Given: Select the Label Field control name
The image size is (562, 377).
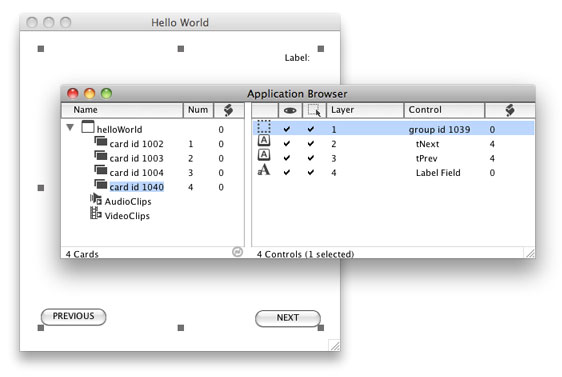Looking at the screenshot, I should (x=438, y=173).
